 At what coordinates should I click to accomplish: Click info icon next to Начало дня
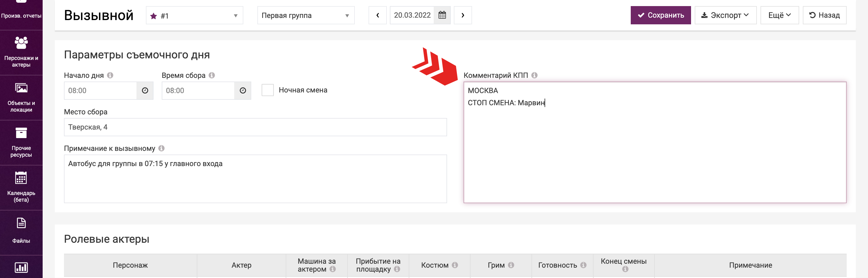110,75
